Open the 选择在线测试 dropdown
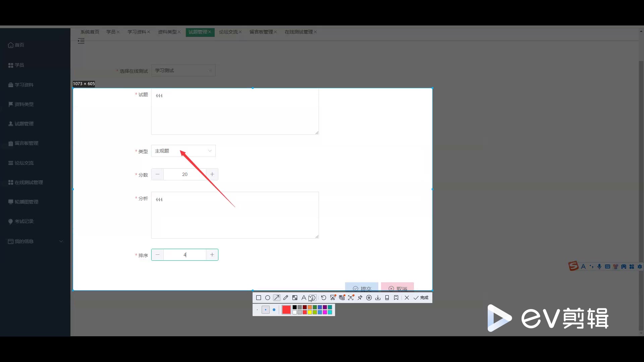This screenshot has width=644, height=362. click(183, 70)
